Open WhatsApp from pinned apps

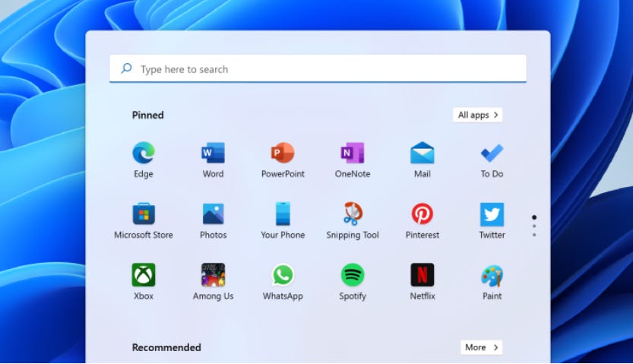click(283, 282)
